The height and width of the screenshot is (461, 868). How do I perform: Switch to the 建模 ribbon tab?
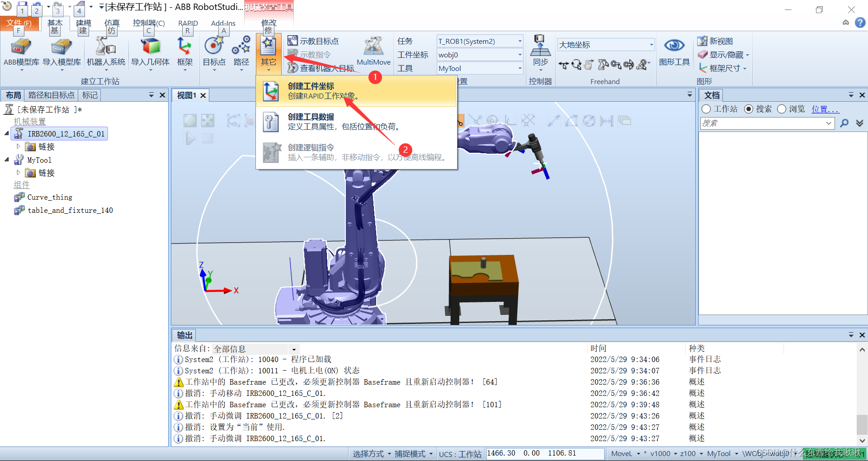click(x=83, y=23)
